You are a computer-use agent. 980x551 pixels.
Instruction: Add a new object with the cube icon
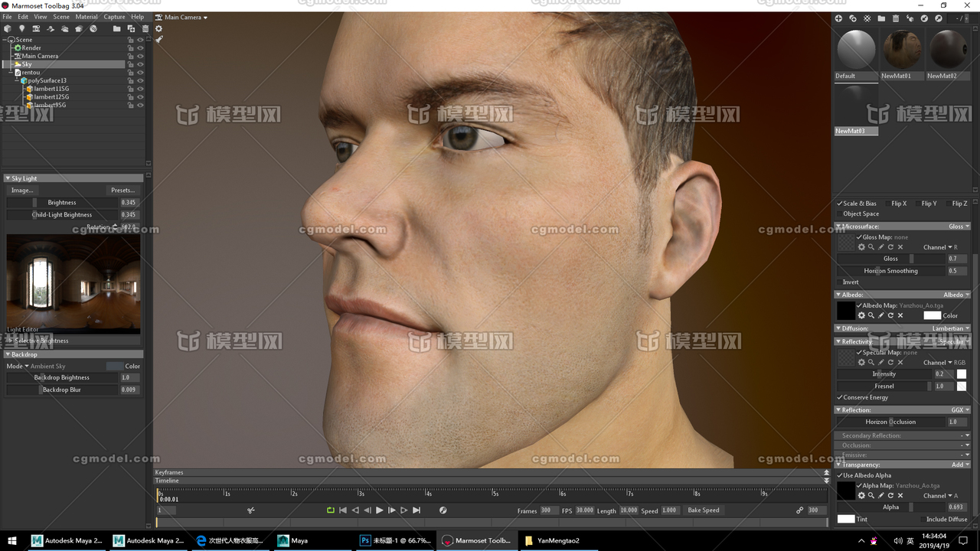(8, 29)
